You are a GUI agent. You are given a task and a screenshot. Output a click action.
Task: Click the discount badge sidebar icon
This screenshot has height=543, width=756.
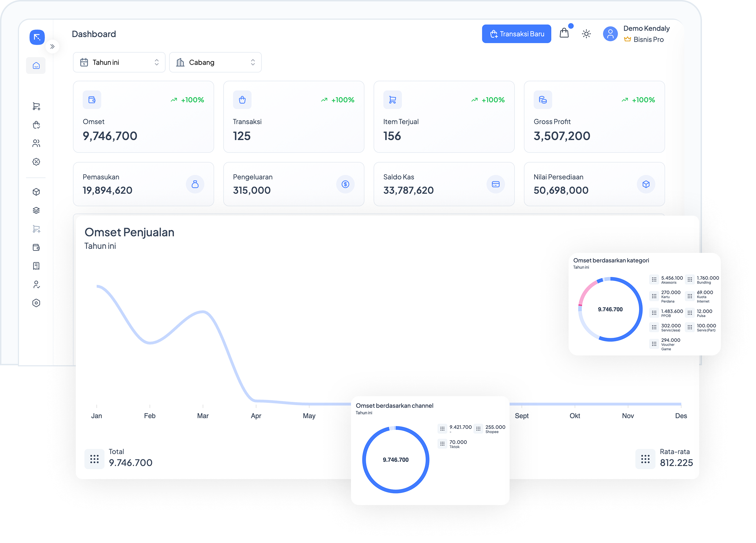point(36,162)
